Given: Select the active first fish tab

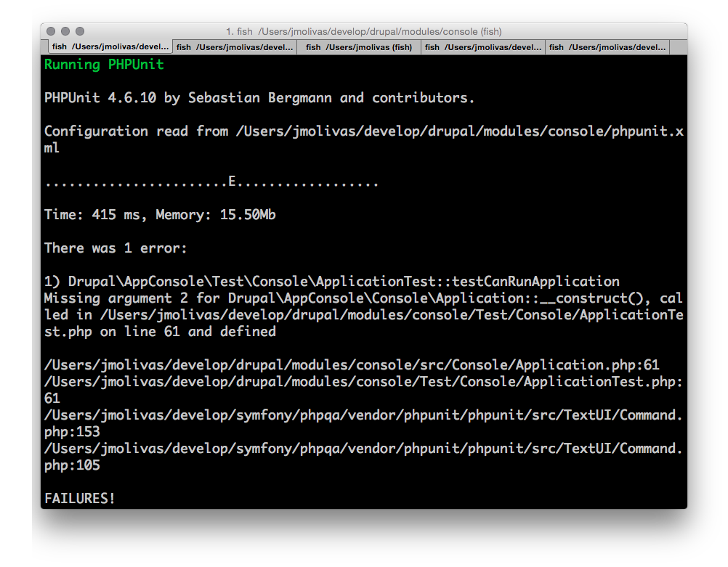Looking at the screenshot, I should (x=110, y=47).
